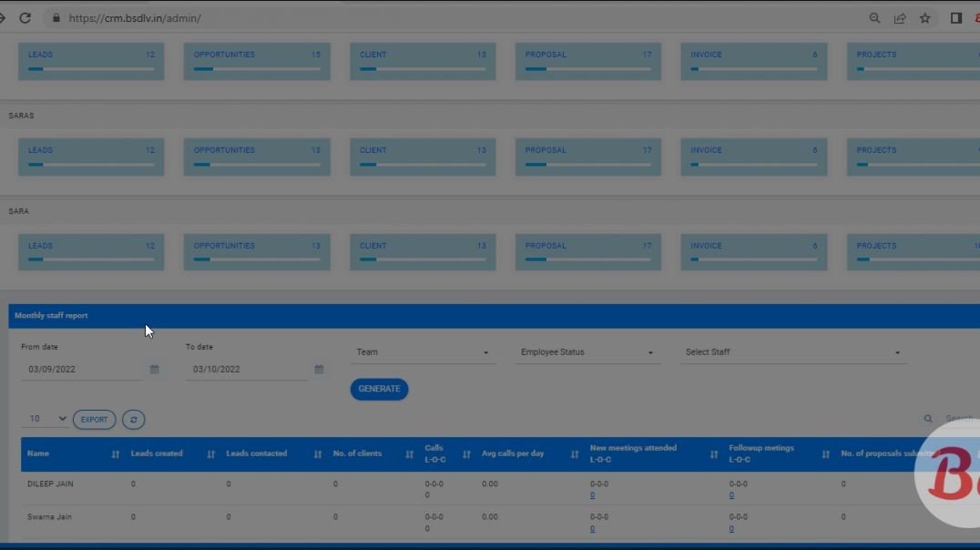Image resolution: width=980 pixels, height=550 pixels.
Task: Click the browser zoom search icon
Action: (x=874, y=17)
